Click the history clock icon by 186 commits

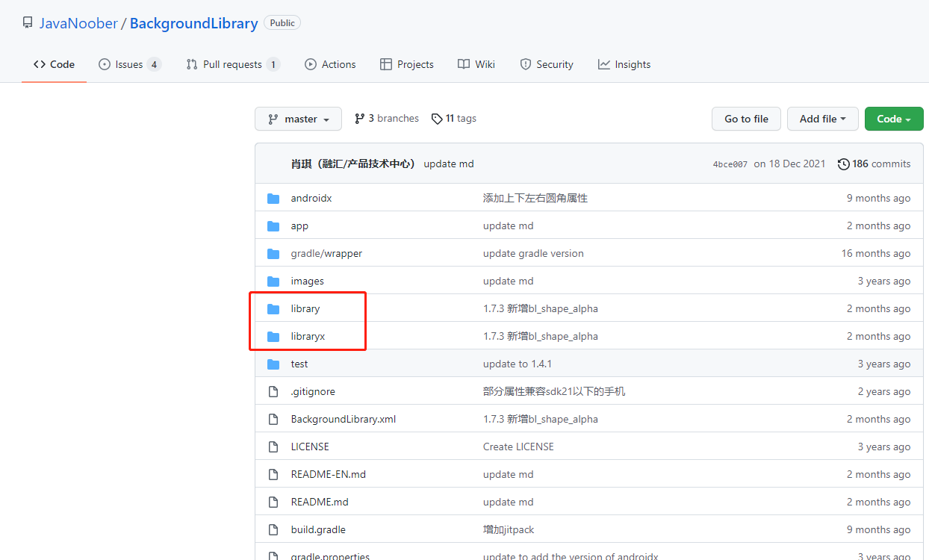click(x=844, y=164)
